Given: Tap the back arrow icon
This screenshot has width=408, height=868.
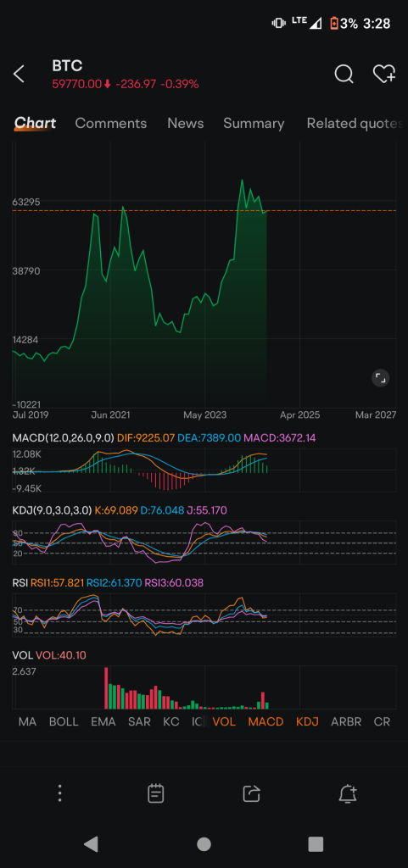Looking at the screenshot, I should 19,75.
